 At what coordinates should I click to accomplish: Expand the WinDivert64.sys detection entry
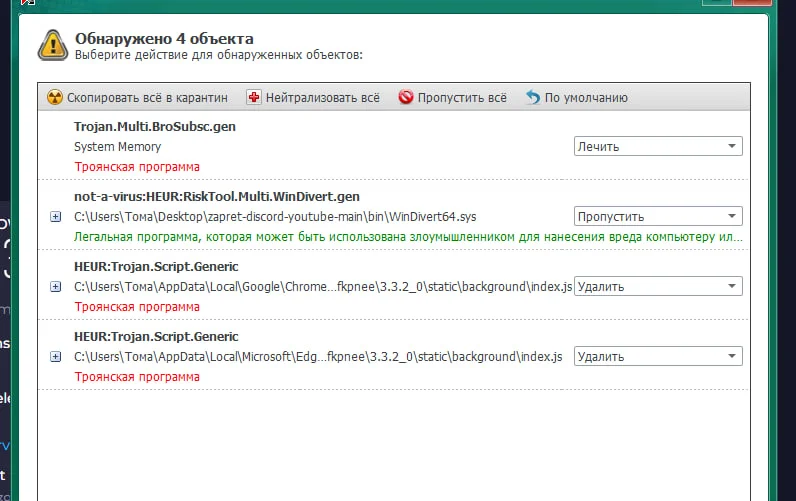pos(55,217)
